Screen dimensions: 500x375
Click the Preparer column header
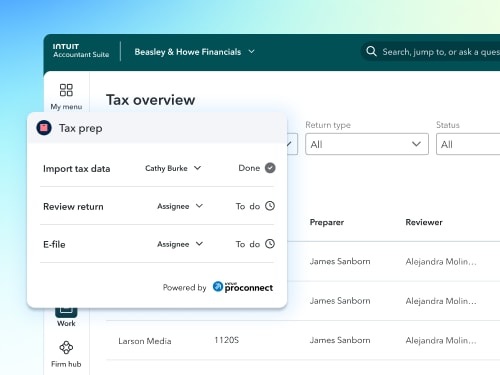pos(327,222)
